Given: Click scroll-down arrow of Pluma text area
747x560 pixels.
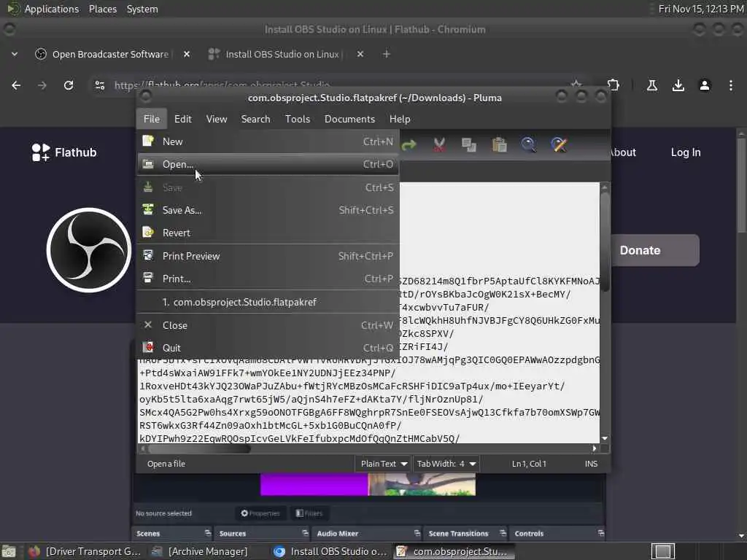Looking at the screenshot, I should [605, 438].
